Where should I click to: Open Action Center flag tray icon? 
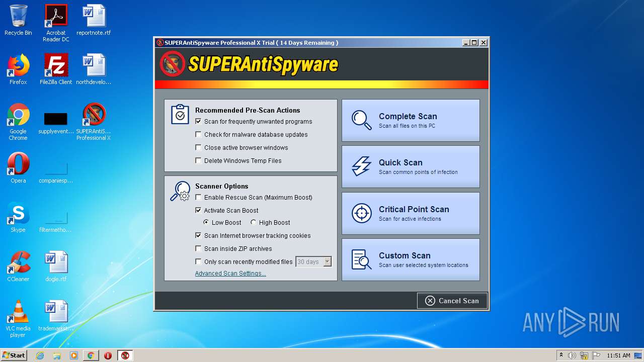[x=596, y=355]
